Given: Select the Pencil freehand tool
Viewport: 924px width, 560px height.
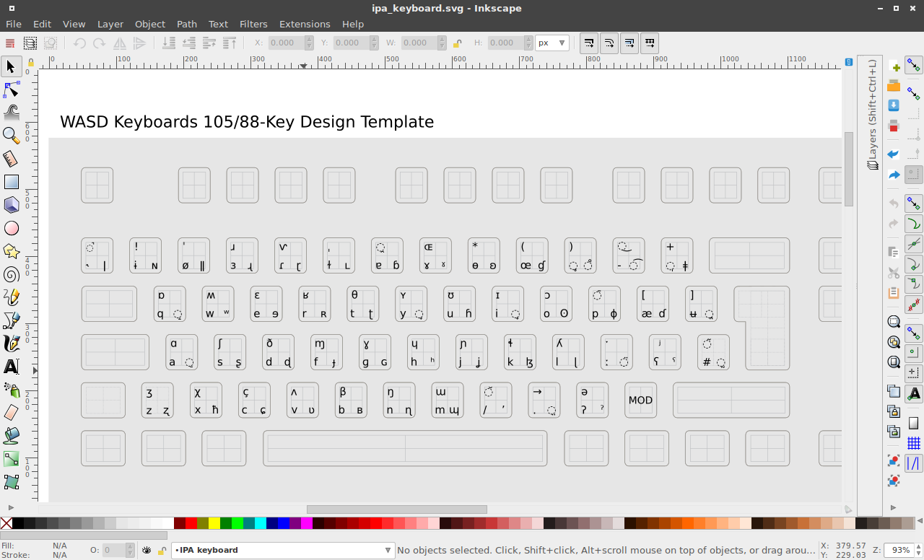Looking at the screenshot, I should coord(11,297).
